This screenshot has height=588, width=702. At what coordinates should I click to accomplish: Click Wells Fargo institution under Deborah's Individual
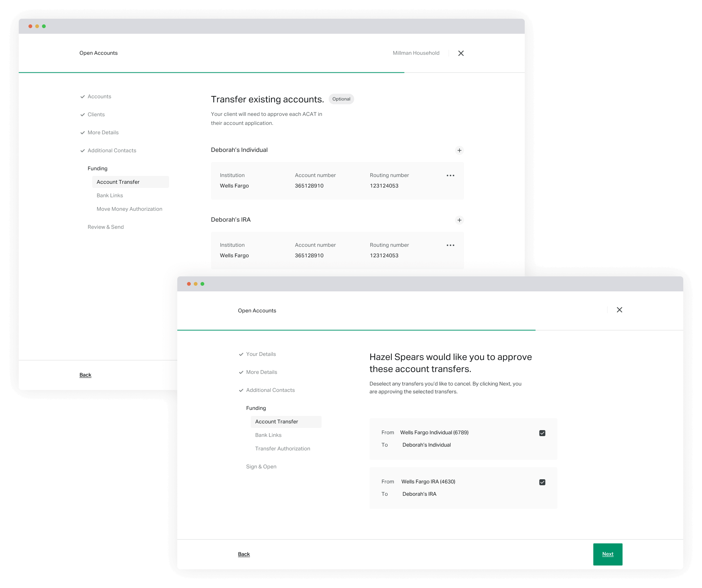tap(234, 186)
